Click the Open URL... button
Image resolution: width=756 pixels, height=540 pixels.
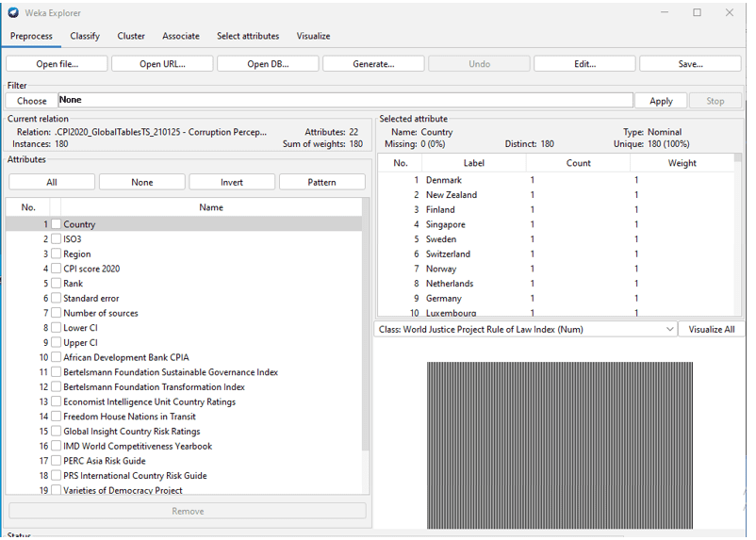coord(162,64)
